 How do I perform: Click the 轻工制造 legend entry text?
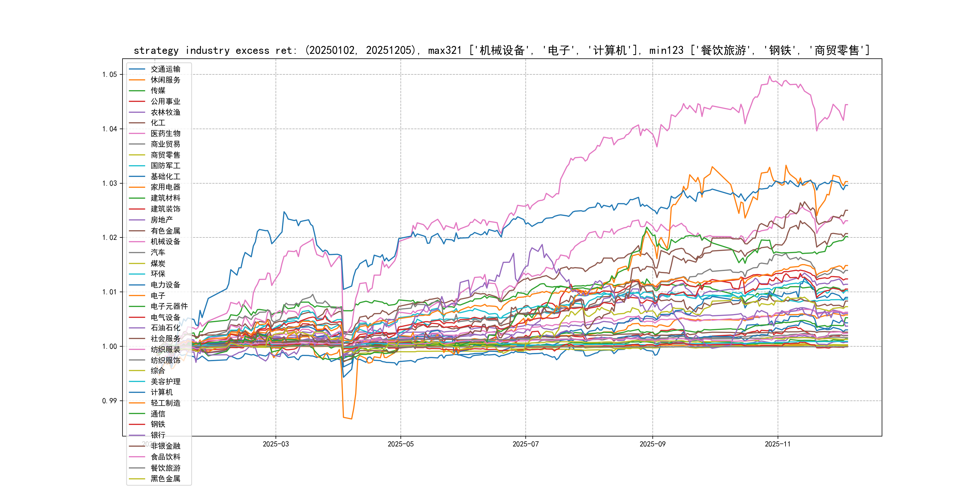(165, 403)
